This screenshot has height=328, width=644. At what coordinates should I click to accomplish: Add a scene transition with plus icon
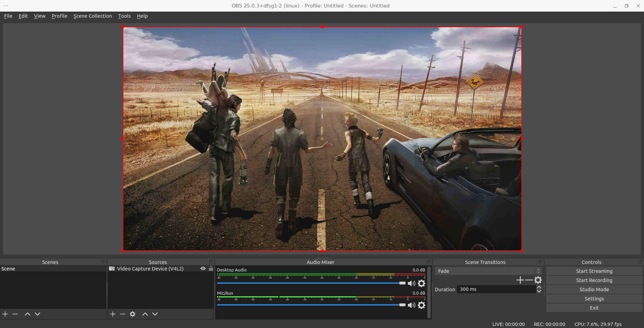520,280
